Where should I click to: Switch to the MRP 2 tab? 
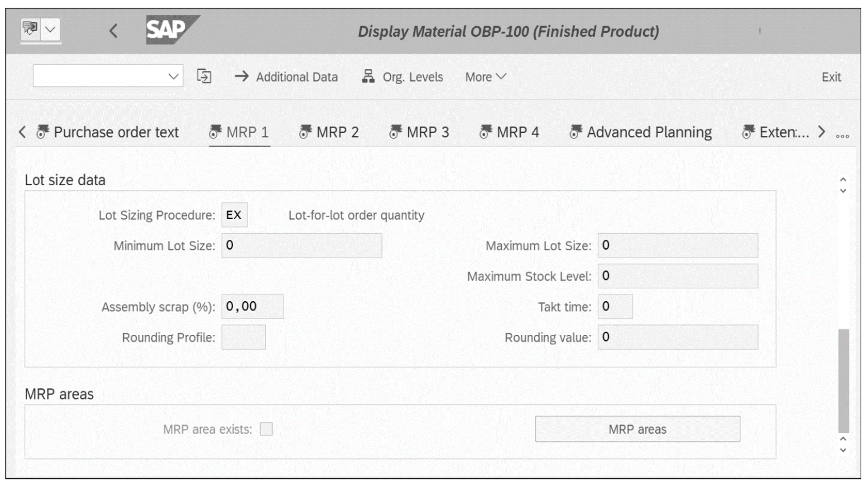pos(337,132)
